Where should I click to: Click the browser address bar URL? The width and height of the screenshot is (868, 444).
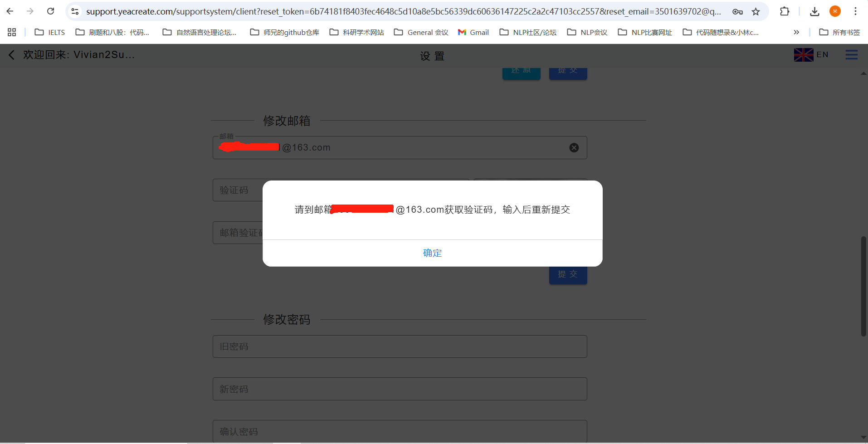click(403, 11)
